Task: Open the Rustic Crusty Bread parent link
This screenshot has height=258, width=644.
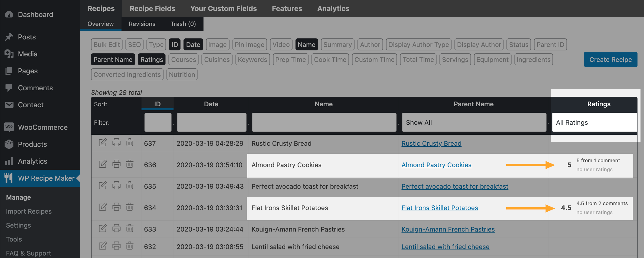Action: click(431, 143)
